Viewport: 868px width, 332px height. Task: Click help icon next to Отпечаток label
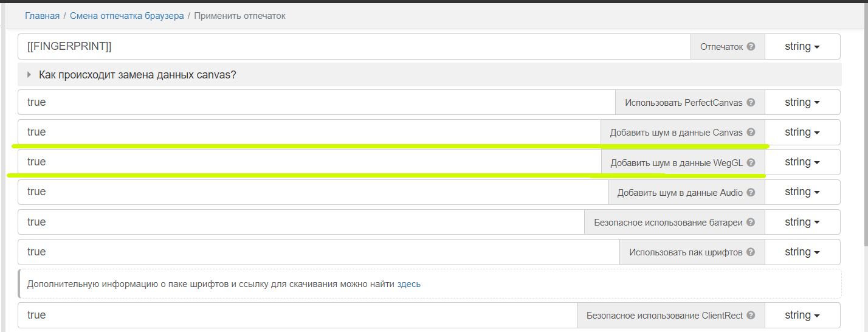(x=751, y=47)
